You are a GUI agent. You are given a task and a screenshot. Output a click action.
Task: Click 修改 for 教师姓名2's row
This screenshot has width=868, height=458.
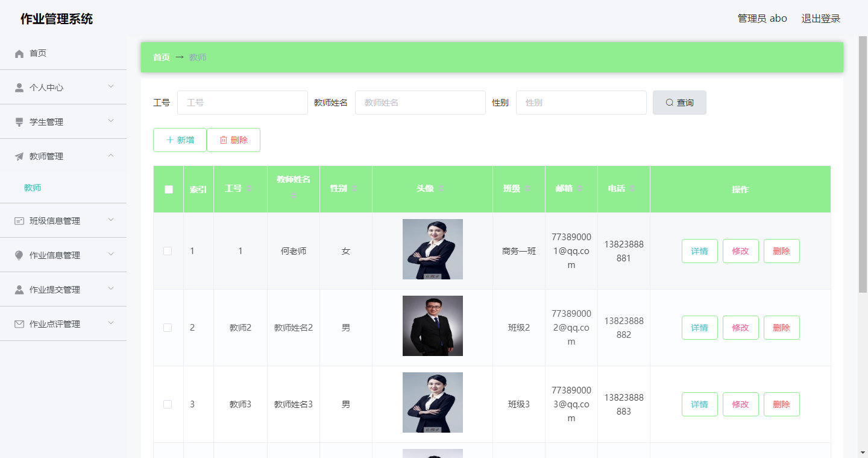(x=741, y=328)
